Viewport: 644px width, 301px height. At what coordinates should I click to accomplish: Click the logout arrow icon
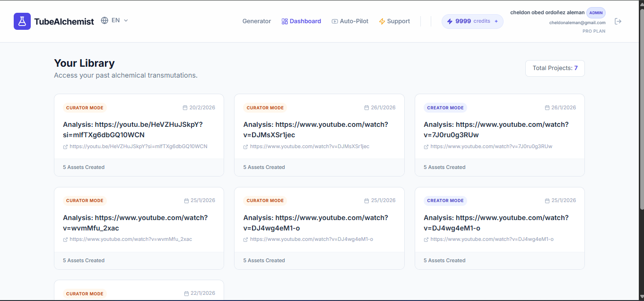pyautogui.click(x=618, y=21)
